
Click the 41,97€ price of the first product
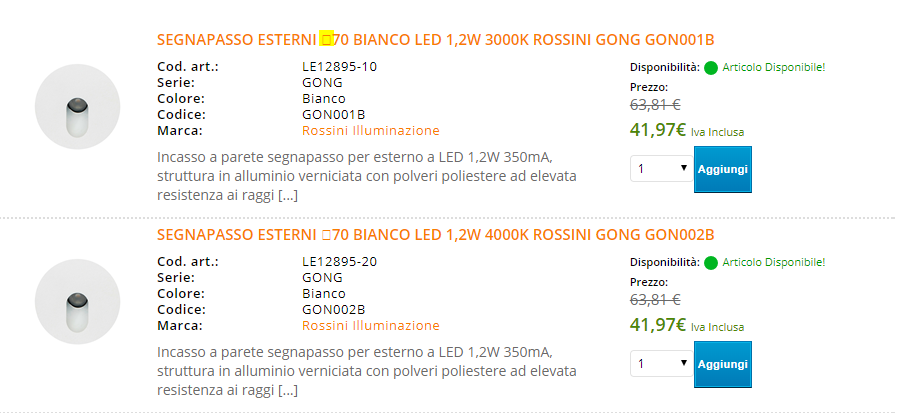tap(658, 130)
